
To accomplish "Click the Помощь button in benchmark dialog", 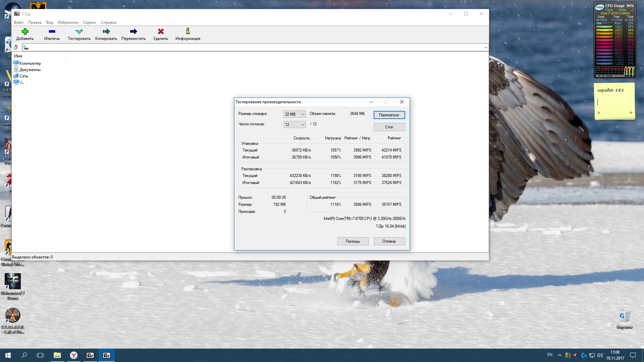I will click(353, 241).
